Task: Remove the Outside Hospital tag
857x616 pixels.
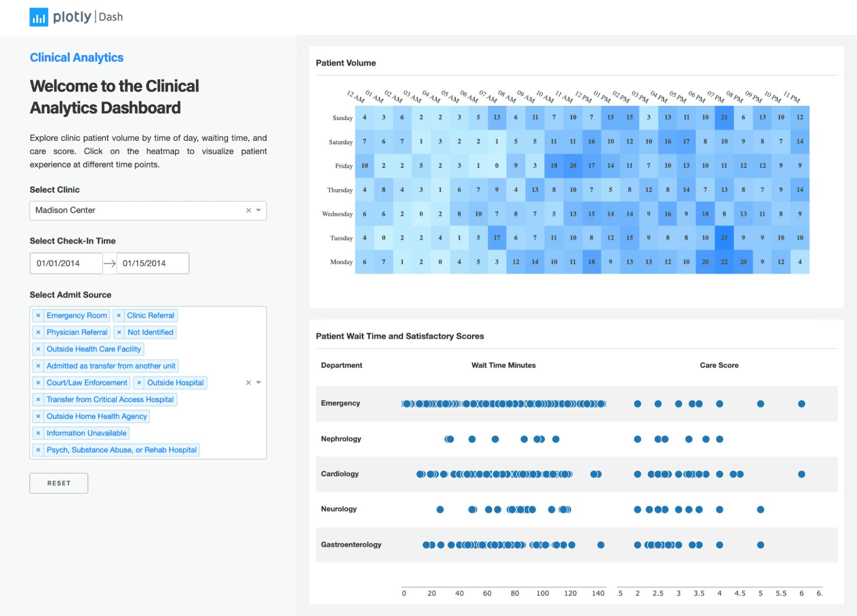Action: [139, 383]
